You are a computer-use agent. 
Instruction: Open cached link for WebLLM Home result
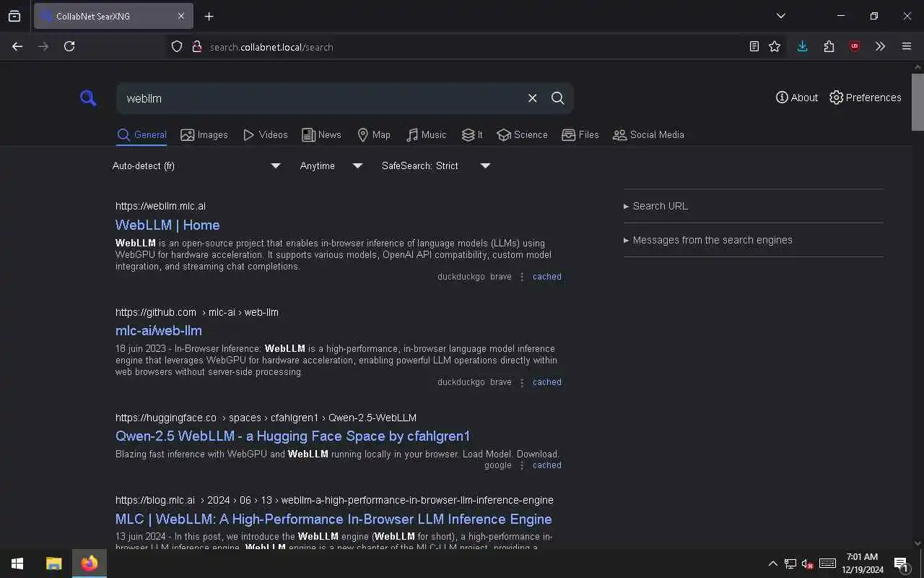[x=547, y=277]
